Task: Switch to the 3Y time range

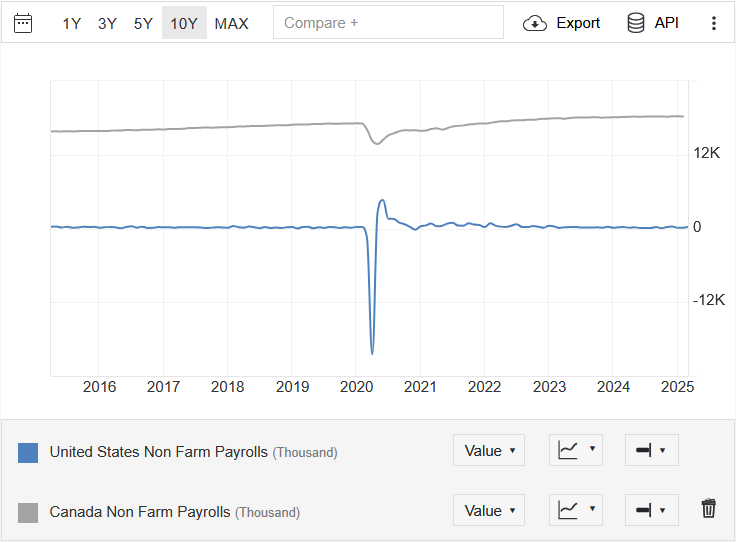Action: pos(108,23)
